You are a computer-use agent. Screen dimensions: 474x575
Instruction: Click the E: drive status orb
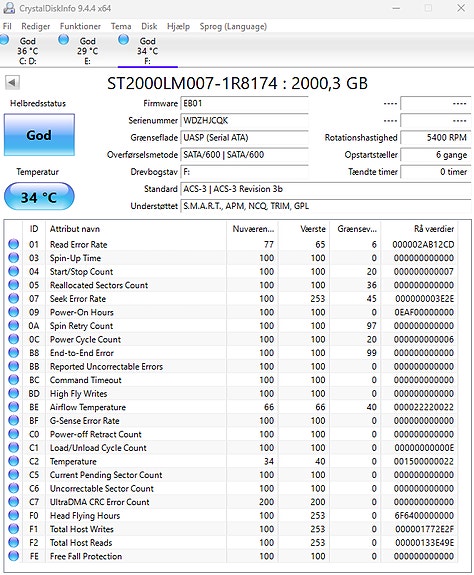[63, 39]
